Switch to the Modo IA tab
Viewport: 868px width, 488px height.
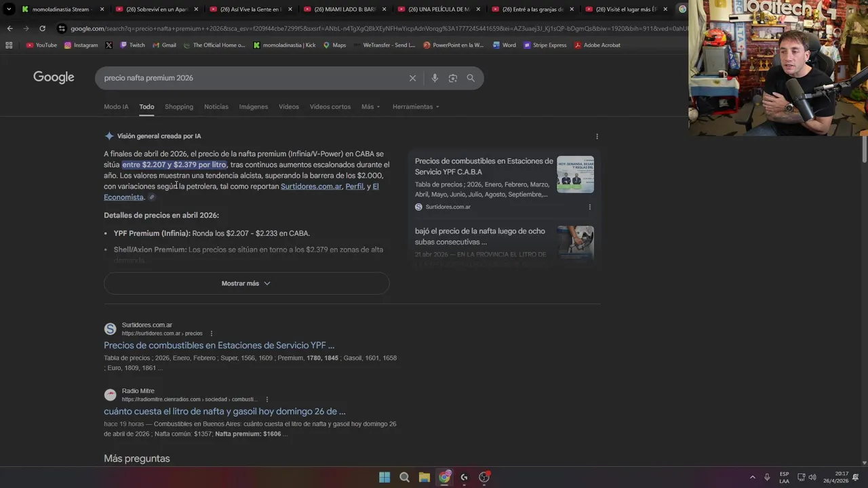click(x=116, y=106)
